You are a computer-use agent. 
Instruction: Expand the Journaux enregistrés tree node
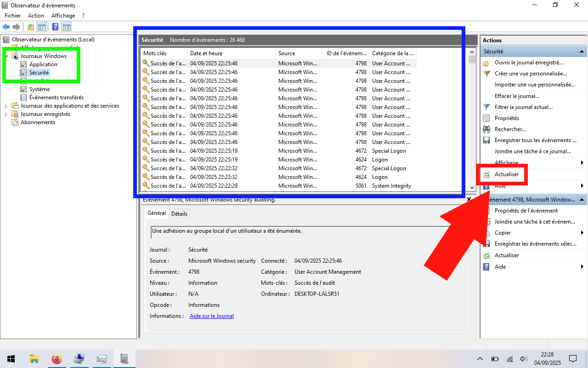(x=6, y=114)
